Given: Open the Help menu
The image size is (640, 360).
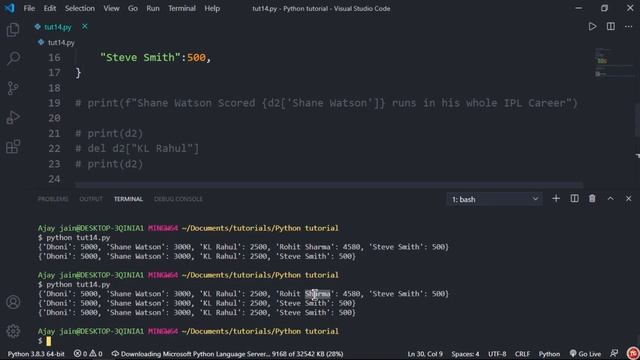Looking at the screenshot, I should coord(212,8).
